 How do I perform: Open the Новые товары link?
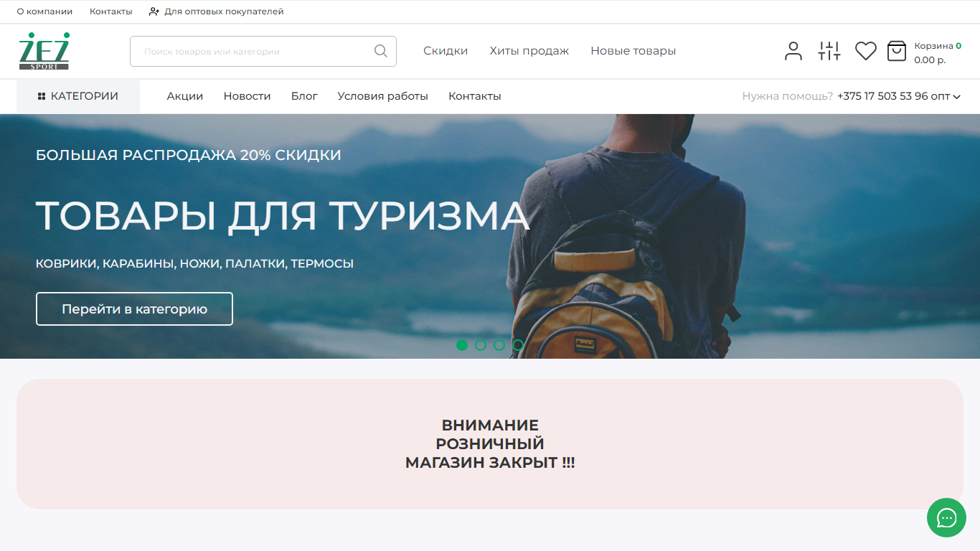pyautogui.click(x=633, y=51)
